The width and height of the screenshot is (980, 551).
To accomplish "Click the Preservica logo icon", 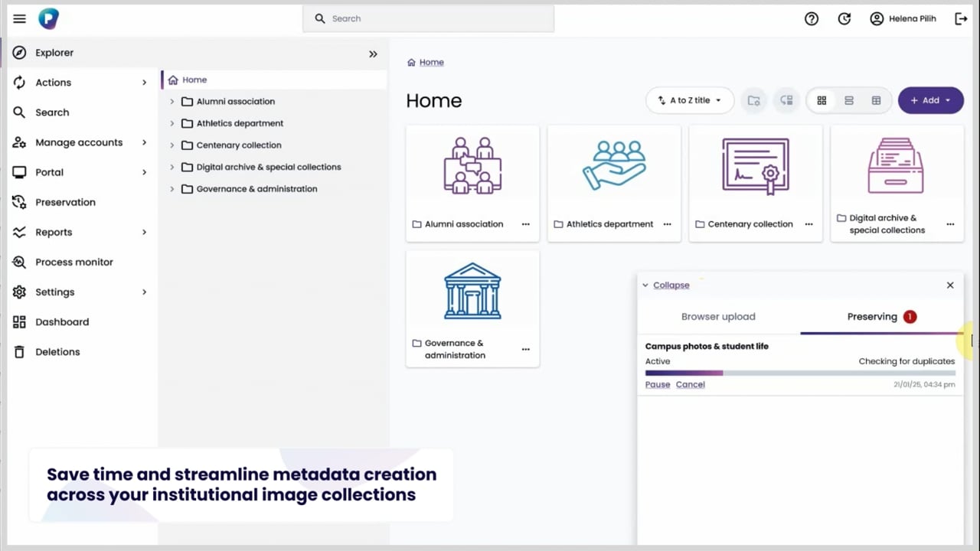I will coord(48,18).
